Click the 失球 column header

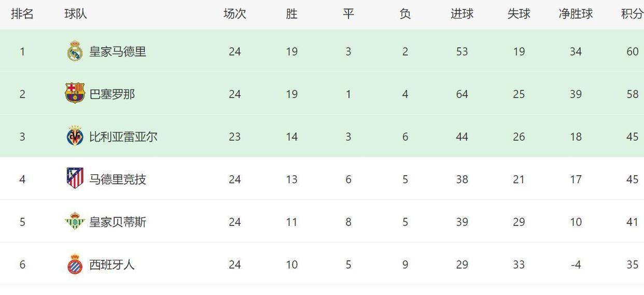coord(519,14)
